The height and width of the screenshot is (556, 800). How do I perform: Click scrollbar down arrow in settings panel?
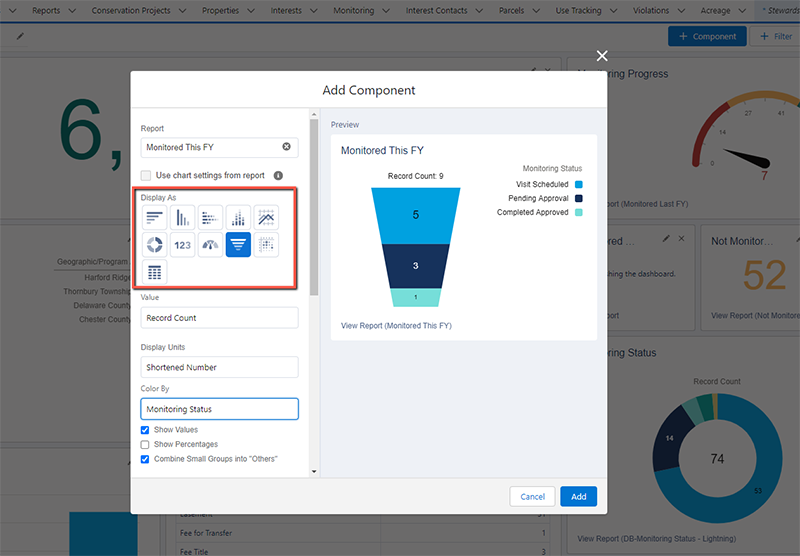click(x=314, y=472)
